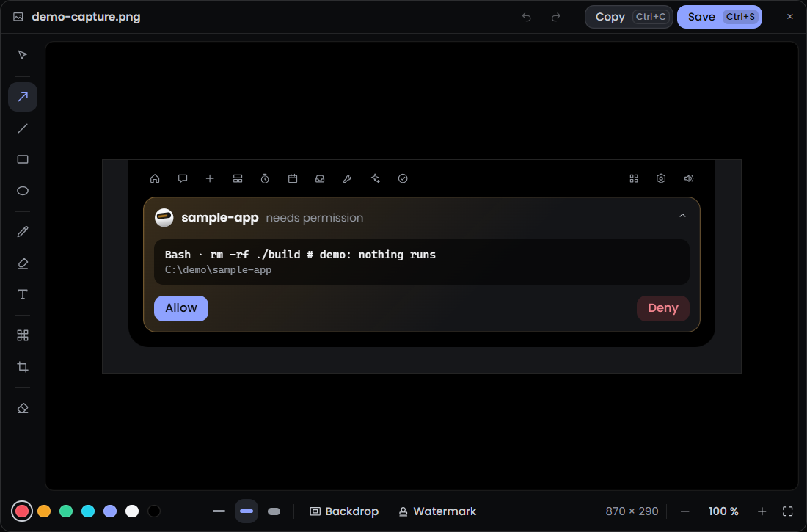Click the sparkles icon in captured toolbar
Viewport: 807px width, 532px height.
(376, 179)
